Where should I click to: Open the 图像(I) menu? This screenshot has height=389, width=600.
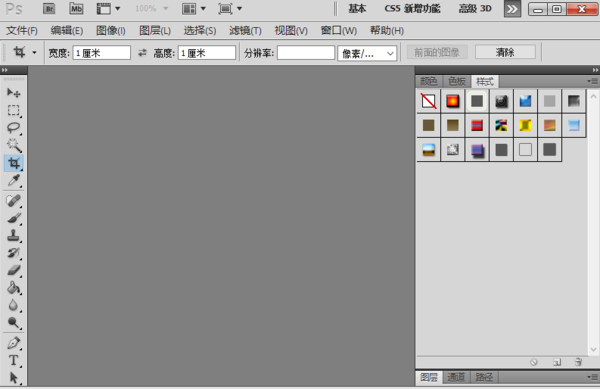point(111,31)
